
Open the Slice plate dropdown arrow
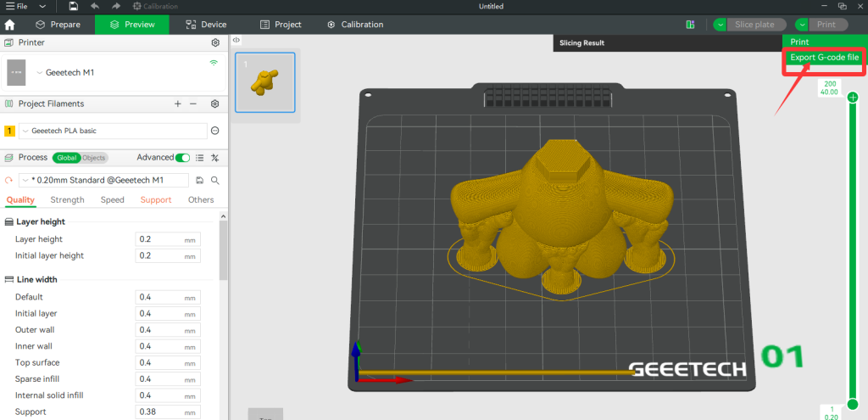click(x=721, y=25)
